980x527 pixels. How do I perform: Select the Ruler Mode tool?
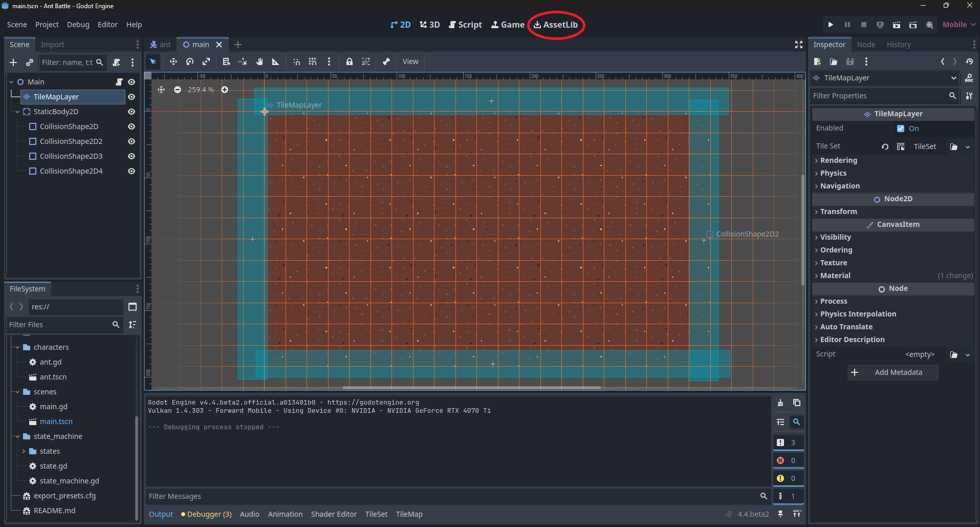tap(275, 61)
